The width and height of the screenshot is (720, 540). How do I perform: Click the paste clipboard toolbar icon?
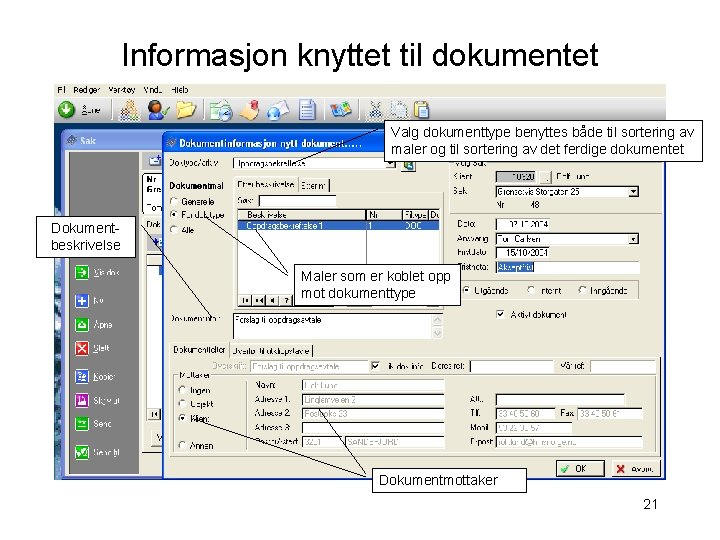421,110
